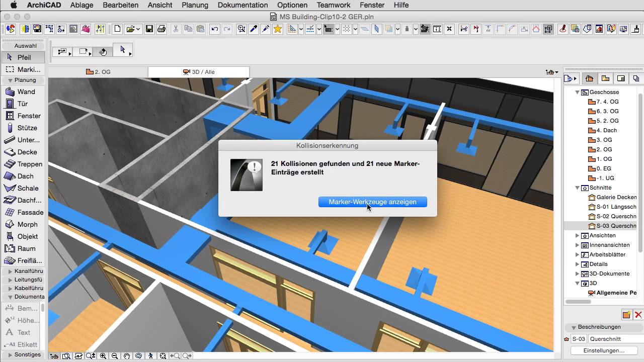Select the Decke slab tool

(x=23, y=152)
